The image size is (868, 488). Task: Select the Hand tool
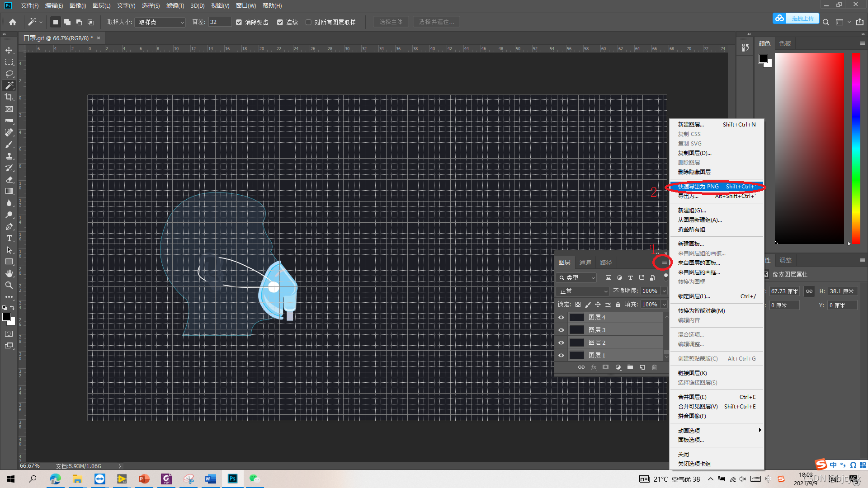[x=9, y=273]
